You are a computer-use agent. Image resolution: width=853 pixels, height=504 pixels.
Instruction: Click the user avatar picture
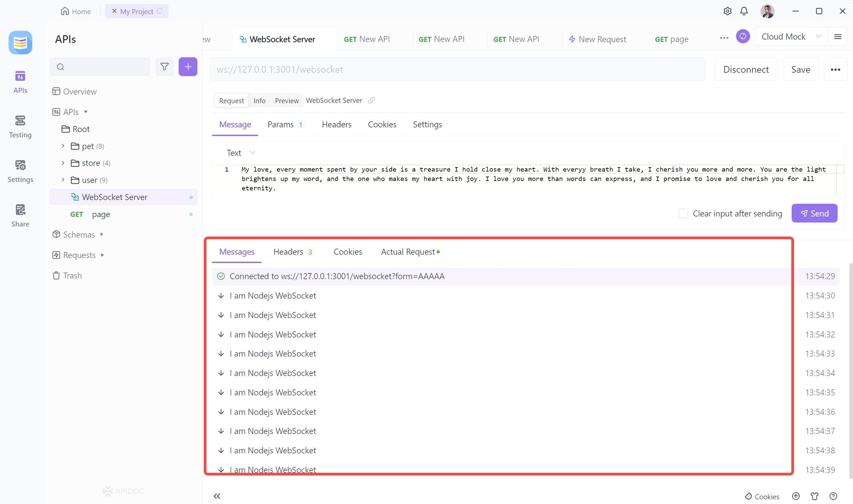click(x=767, y=11)
